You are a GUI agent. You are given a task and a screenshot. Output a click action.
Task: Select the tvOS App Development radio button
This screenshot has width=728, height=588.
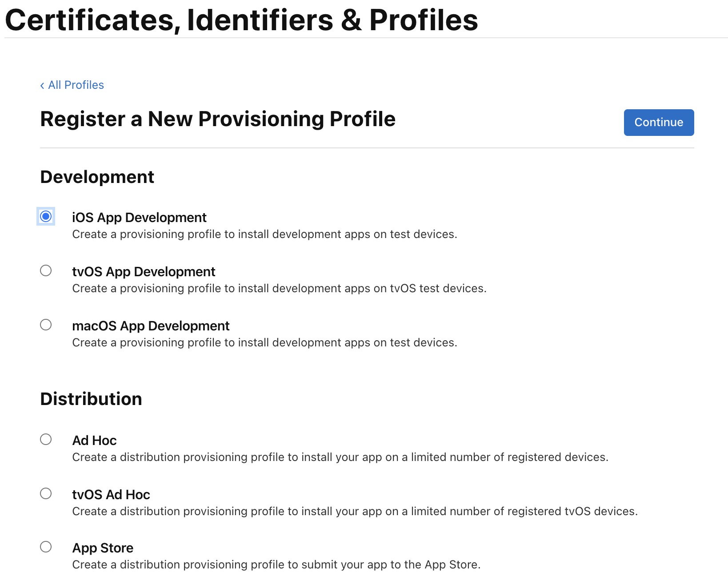tap(46, 270)
